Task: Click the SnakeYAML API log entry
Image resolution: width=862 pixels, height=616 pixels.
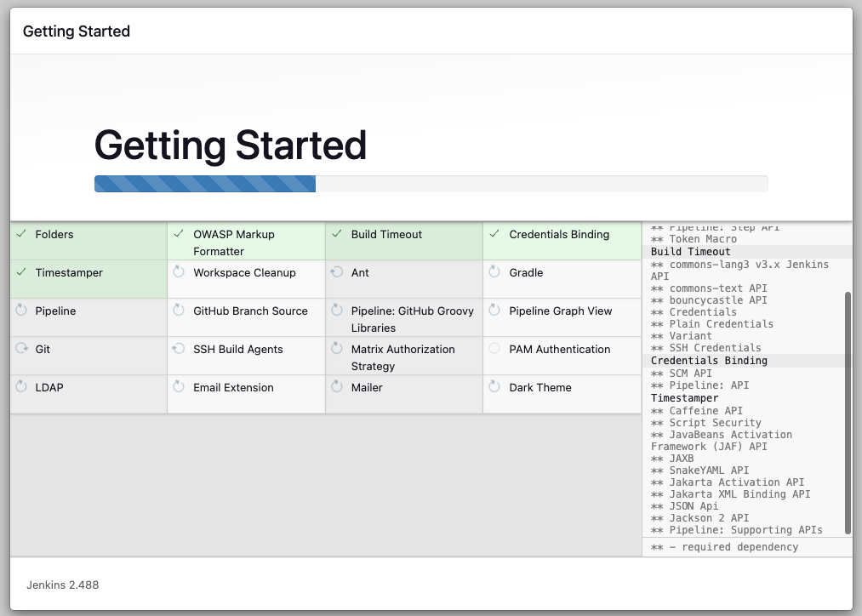Action: 699,471
